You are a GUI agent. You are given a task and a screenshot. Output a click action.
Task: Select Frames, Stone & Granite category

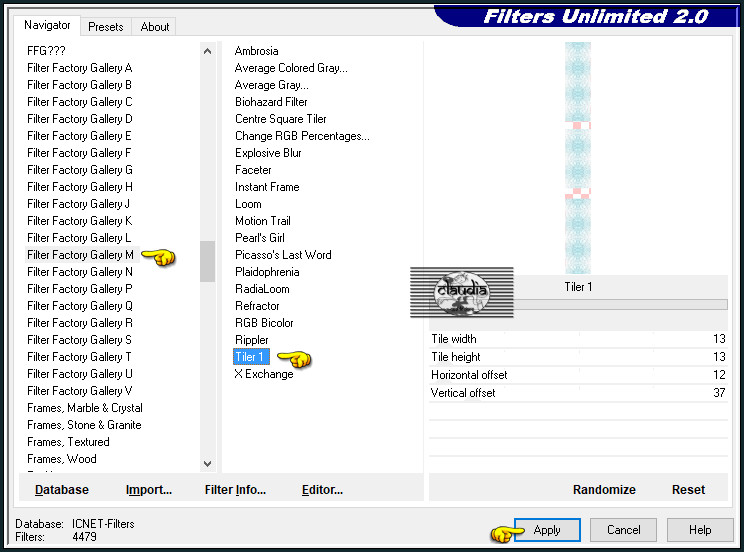coord(84,425)
